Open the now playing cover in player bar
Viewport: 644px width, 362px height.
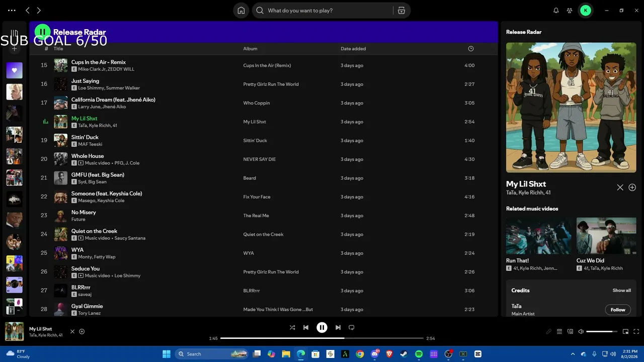[15, 331]
